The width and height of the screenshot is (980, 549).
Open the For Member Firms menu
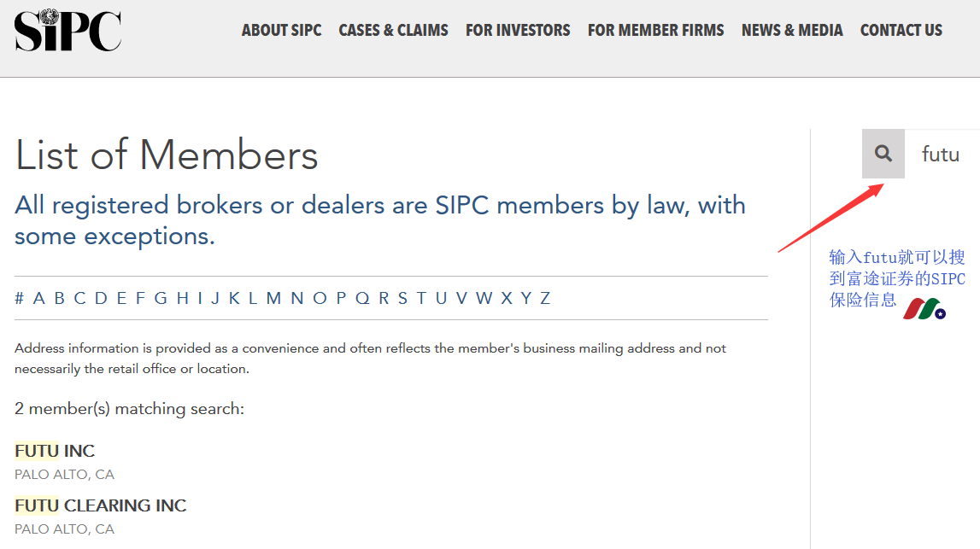tap(655, 30)
